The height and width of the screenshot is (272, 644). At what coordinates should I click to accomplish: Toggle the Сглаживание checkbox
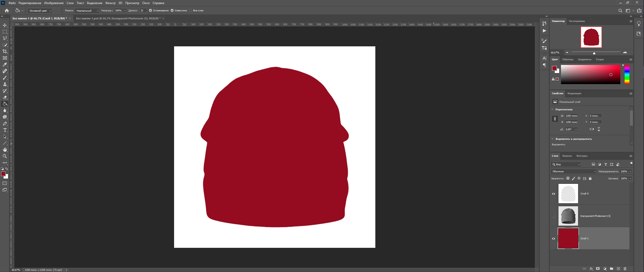point(150,11)
